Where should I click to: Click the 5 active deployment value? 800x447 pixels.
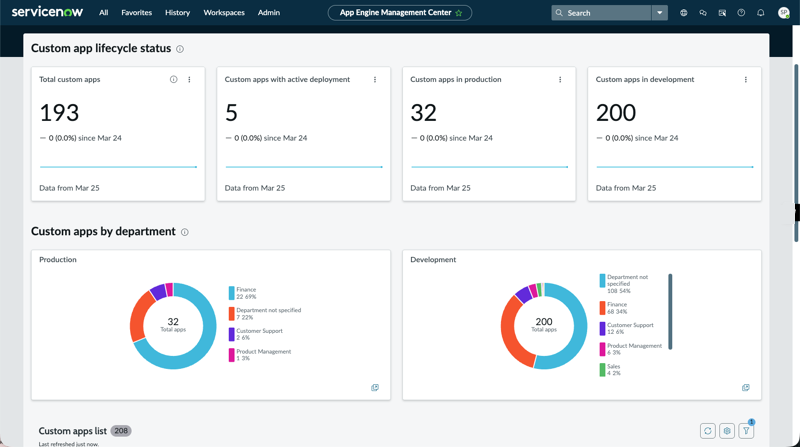click(231, 113)
